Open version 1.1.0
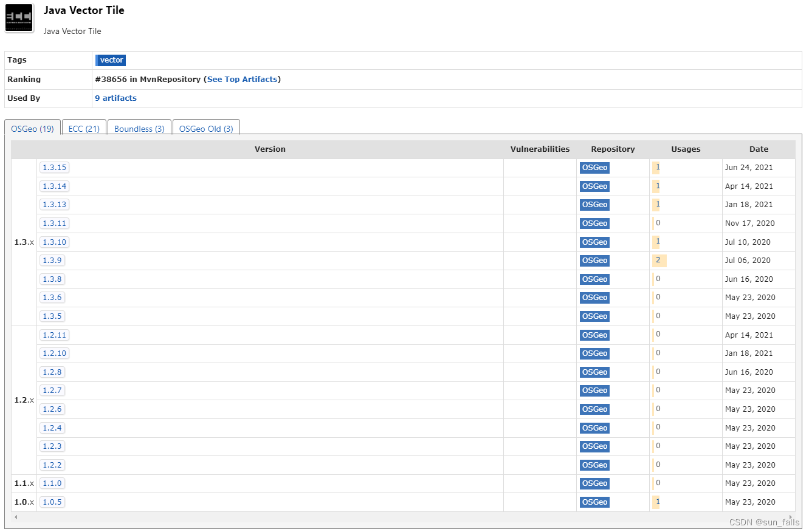Viewport: 809px width, 532px height. (x=52, y=483)
